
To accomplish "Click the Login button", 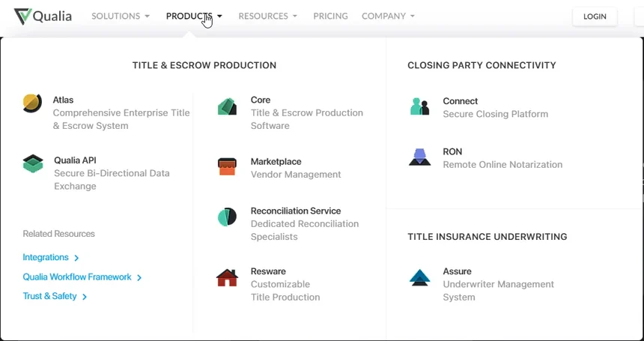I will click(x=595, y=16).
